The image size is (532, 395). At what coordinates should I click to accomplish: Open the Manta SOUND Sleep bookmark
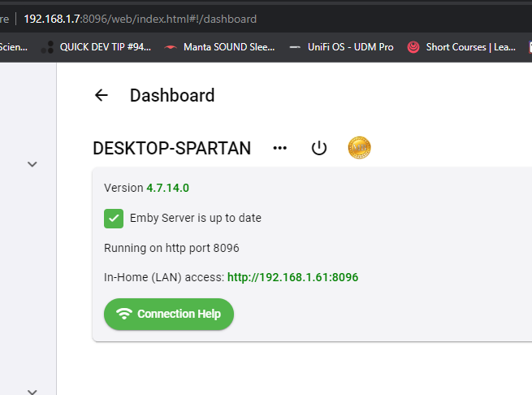pyautogui.click(x=219, y=47)
